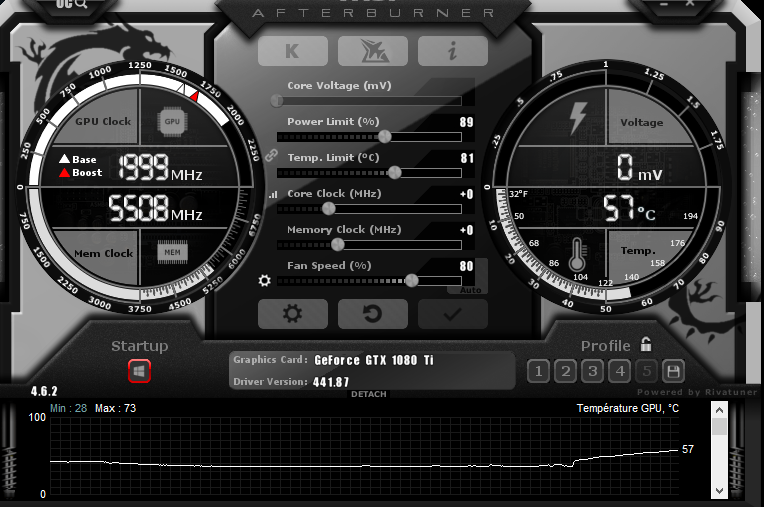Click the Memory Clock offset value +0

click(466, 230)
